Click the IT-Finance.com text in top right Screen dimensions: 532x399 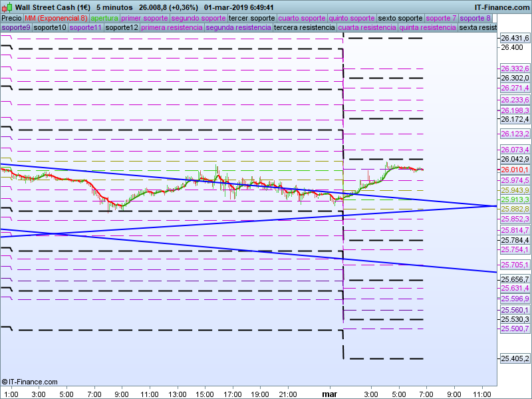point(497,7)
